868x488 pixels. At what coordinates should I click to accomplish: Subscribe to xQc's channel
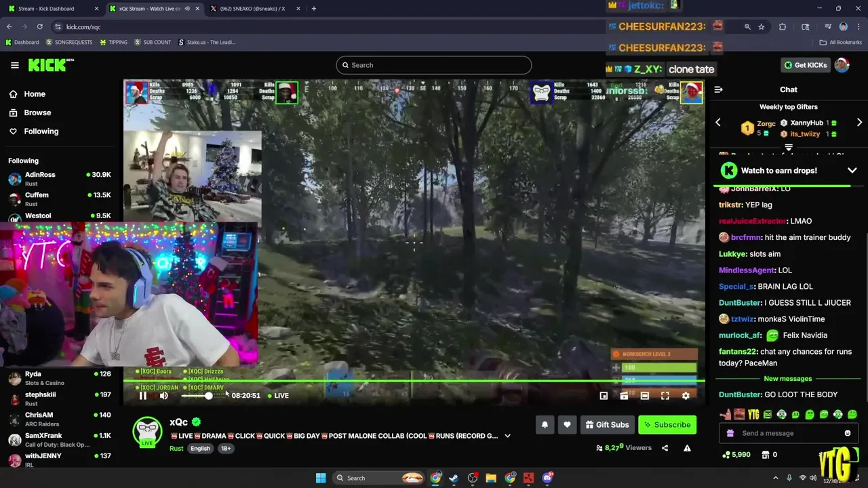coord(667,425)
